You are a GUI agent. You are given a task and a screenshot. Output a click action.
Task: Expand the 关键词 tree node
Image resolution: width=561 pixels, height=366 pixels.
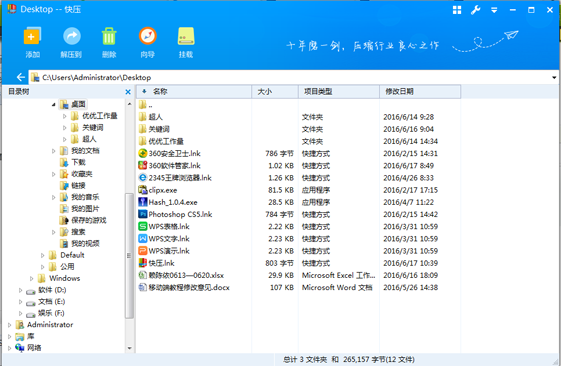point(64,128)
